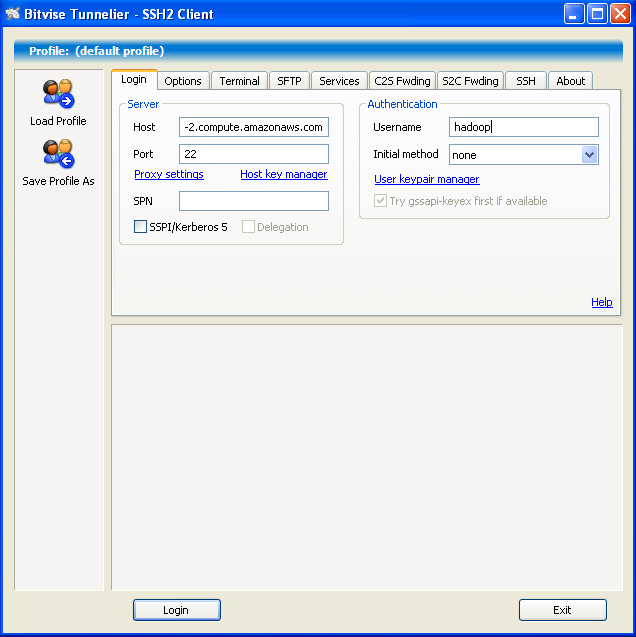Minimize the Tunnelier window
This screenshot has width=636, height=637.
(573, 14)
